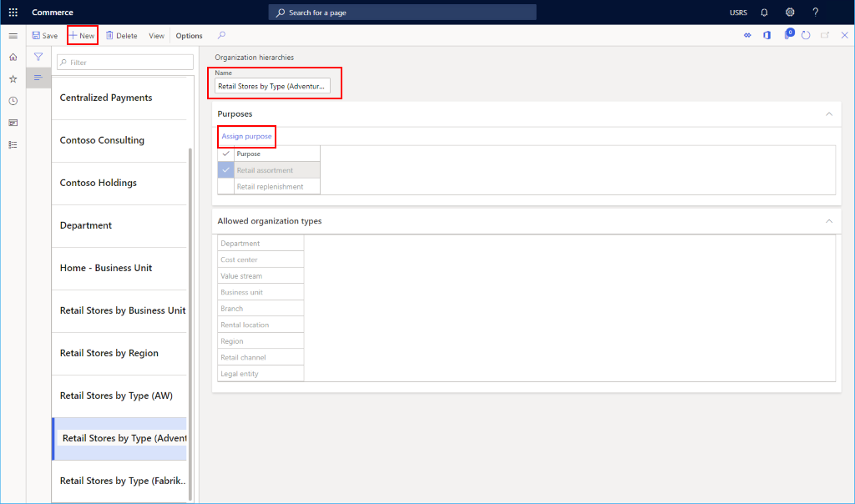Click Branch organization type
This screenshot has width=855, height=504.
tap(261, 309)
